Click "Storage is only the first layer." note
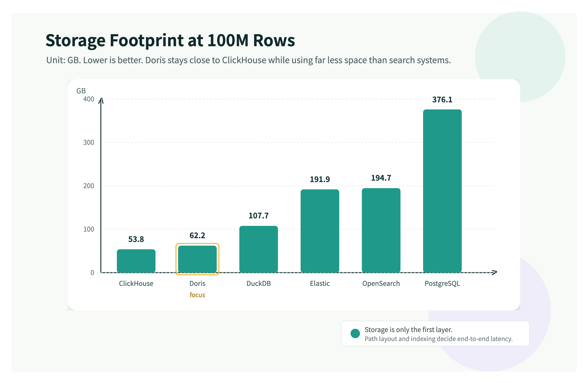 tap(409, 330)
